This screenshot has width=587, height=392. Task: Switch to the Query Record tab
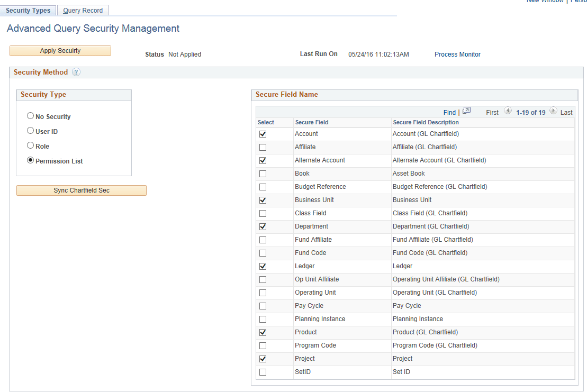click(x=83, y=10)
